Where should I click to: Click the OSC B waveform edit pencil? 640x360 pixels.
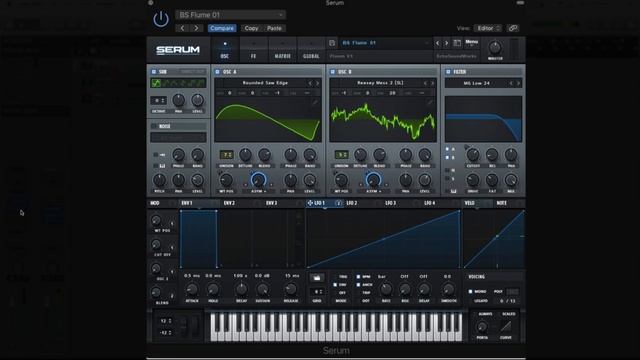point(429,102)
